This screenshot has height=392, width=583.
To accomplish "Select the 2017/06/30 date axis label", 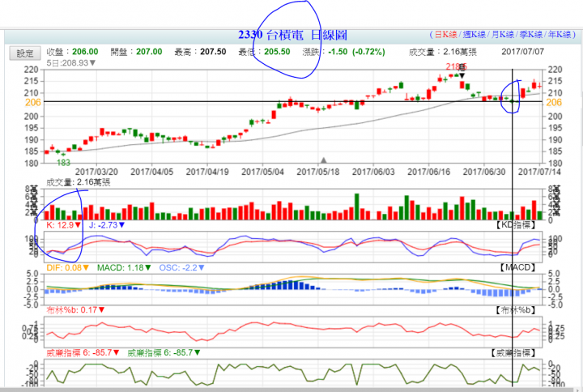I will point(484,172).
